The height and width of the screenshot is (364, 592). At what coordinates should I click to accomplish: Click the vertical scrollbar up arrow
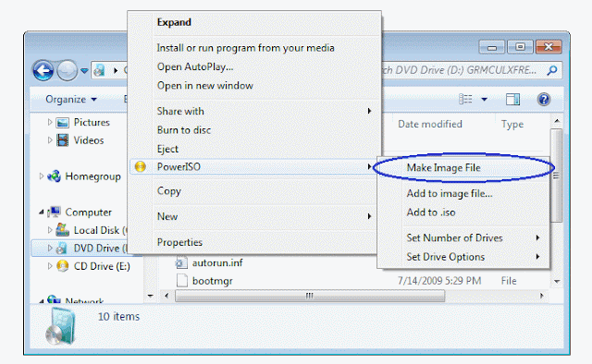pos(557,121)
